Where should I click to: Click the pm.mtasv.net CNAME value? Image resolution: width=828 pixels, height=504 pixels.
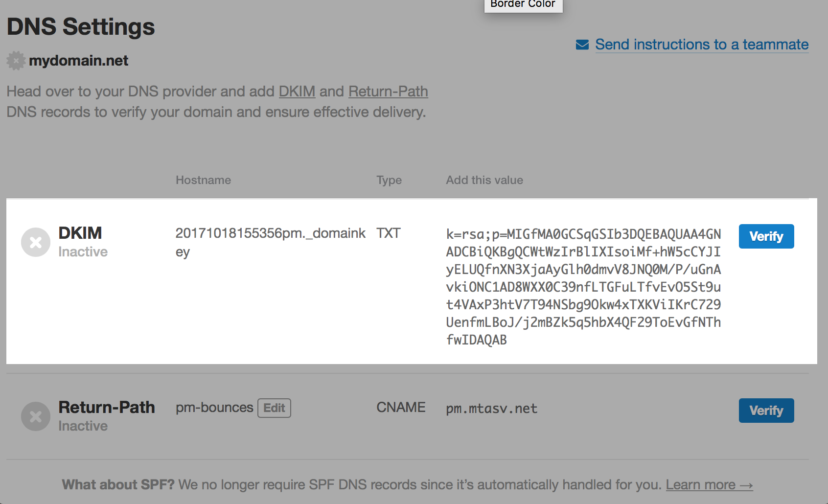click(x=491, y=409)
